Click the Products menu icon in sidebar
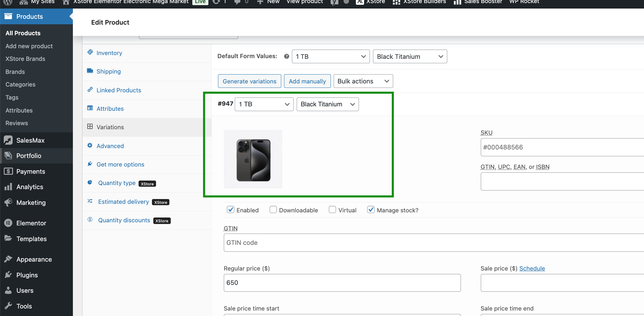The height and width of the screenshot is (316, 644). (8, 16)
